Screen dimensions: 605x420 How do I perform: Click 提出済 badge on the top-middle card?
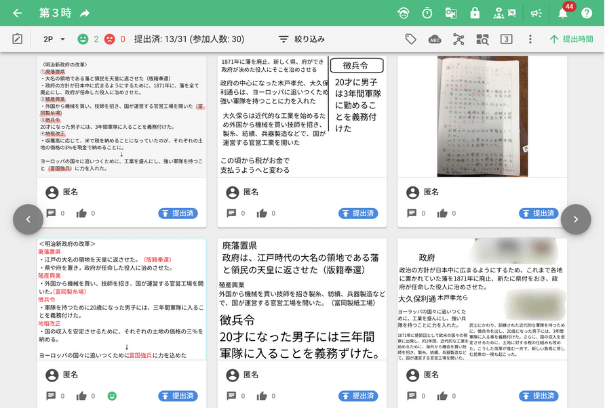coord(357,213)
